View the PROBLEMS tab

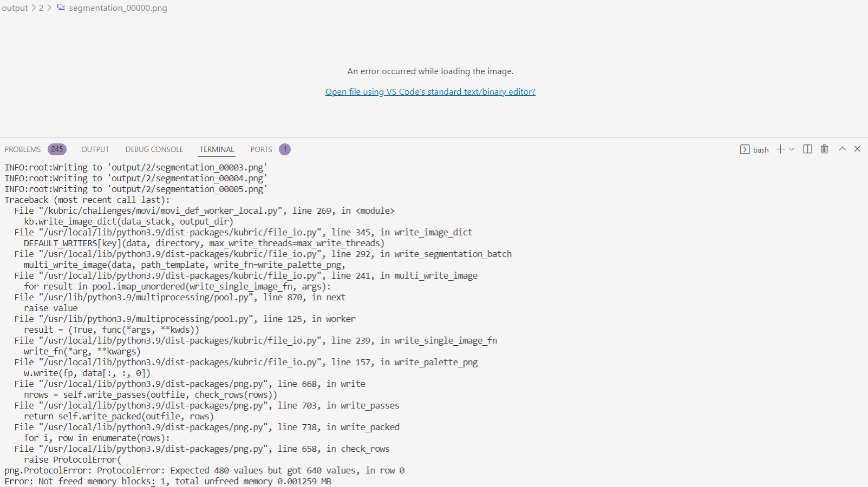coord(23,149)
